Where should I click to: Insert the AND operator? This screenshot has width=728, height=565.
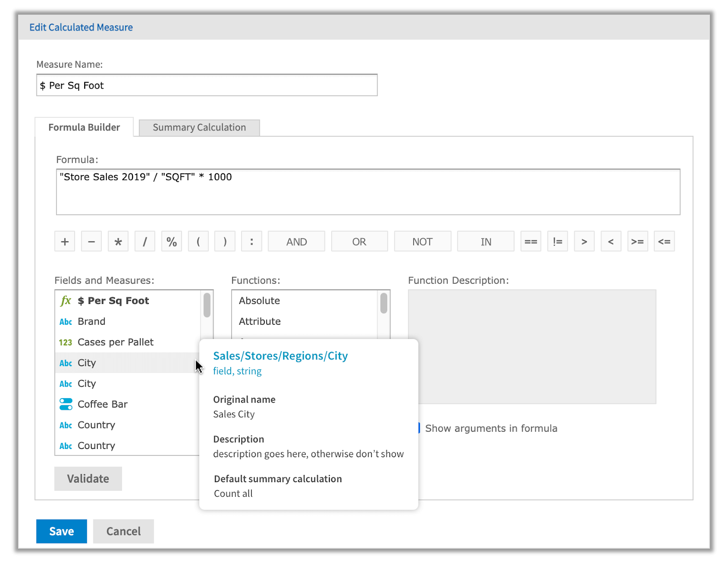coord(297,242)
